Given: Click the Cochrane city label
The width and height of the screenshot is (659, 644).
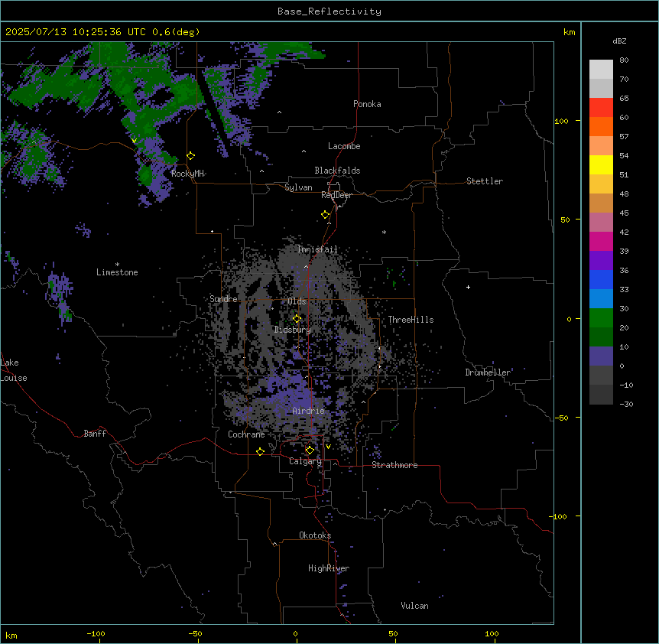Looking at the screenshot, I should coord(246,434).
